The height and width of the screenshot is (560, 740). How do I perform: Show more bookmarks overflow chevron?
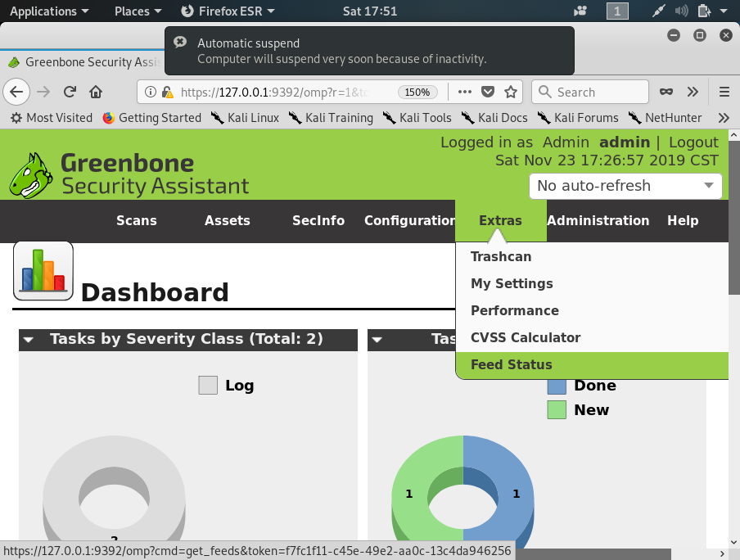[x=724, y=118]
